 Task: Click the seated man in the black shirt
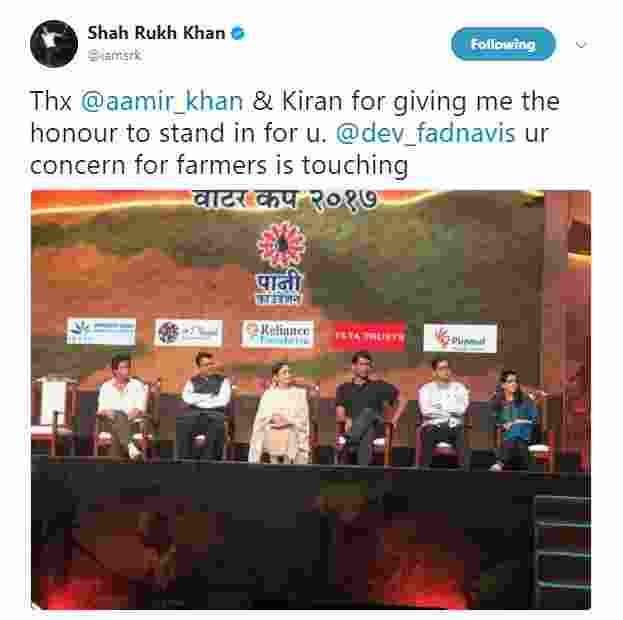pos(366,409)
